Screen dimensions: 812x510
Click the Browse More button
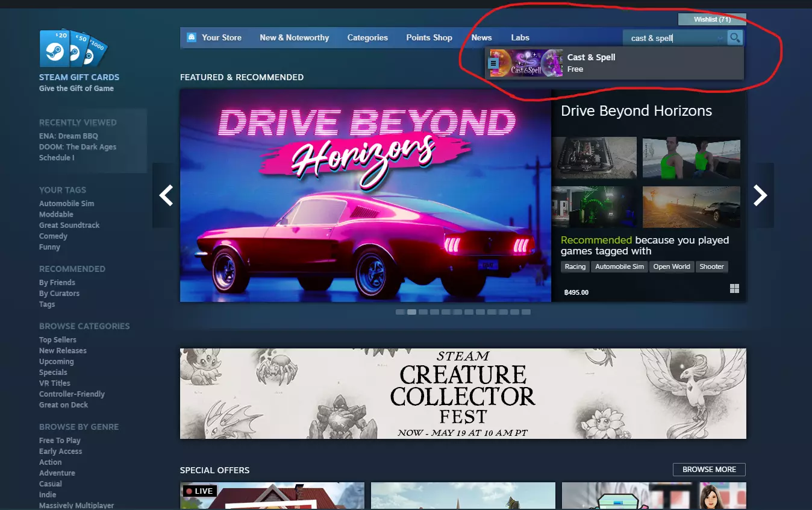pos(709,470)
